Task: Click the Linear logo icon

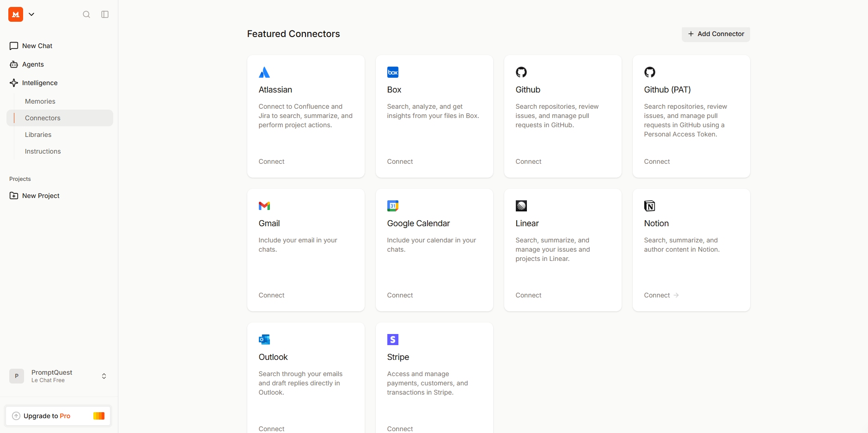Action: tap(521, 206)
